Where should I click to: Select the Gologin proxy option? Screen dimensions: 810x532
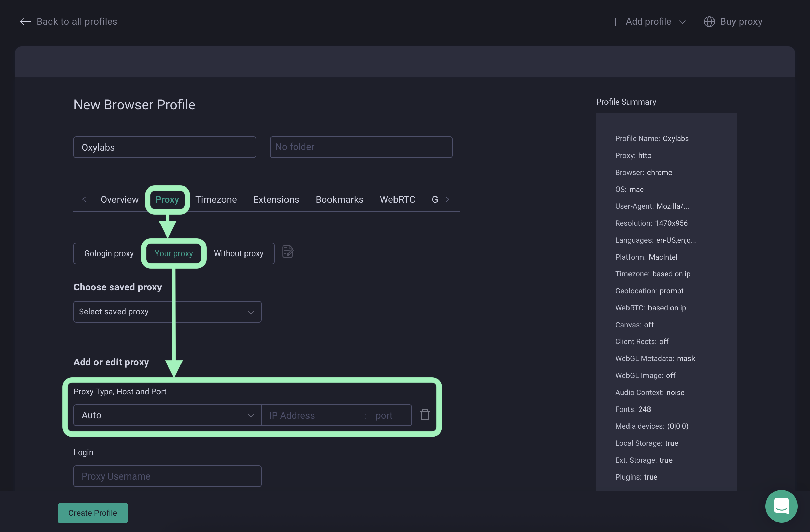109,253
